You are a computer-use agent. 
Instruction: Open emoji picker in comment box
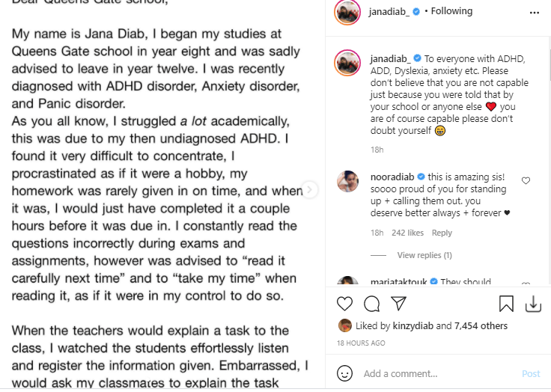(344, 373)
